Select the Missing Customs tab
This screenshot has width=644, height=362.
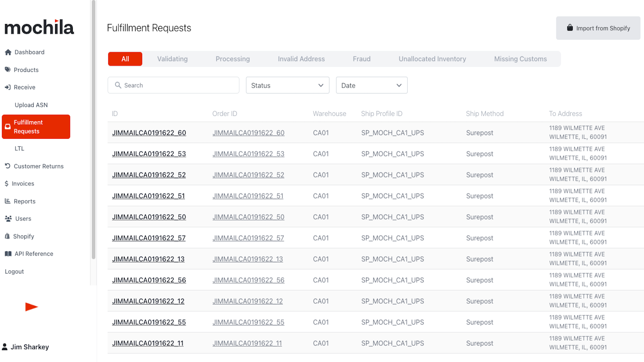coord(520,59)
